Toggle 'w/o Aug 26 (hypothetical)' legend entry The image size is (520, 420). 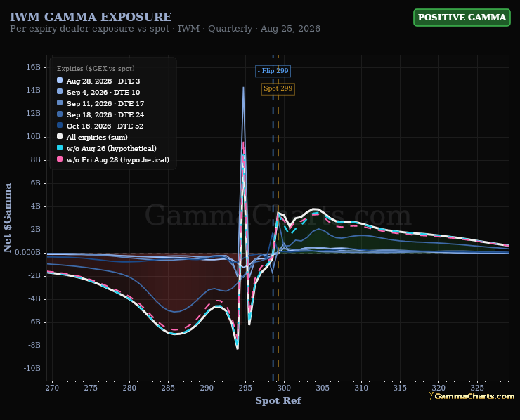point(107,148)
